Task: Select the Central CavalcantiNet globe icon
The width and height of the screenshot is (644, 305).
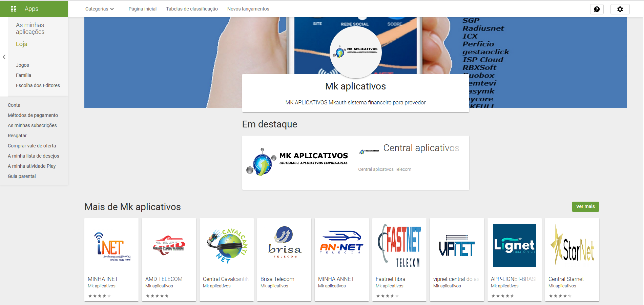Action: click(226, 245)
